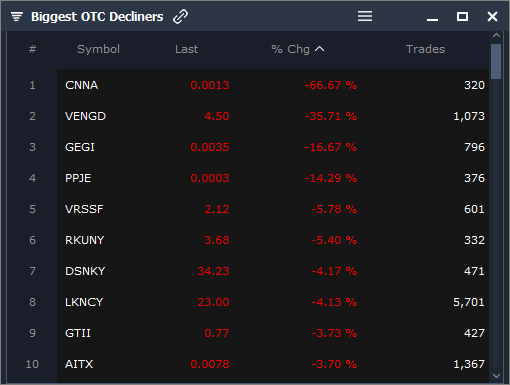Open the filter icon beside the title
510x385 pixels.
(17, 16)
